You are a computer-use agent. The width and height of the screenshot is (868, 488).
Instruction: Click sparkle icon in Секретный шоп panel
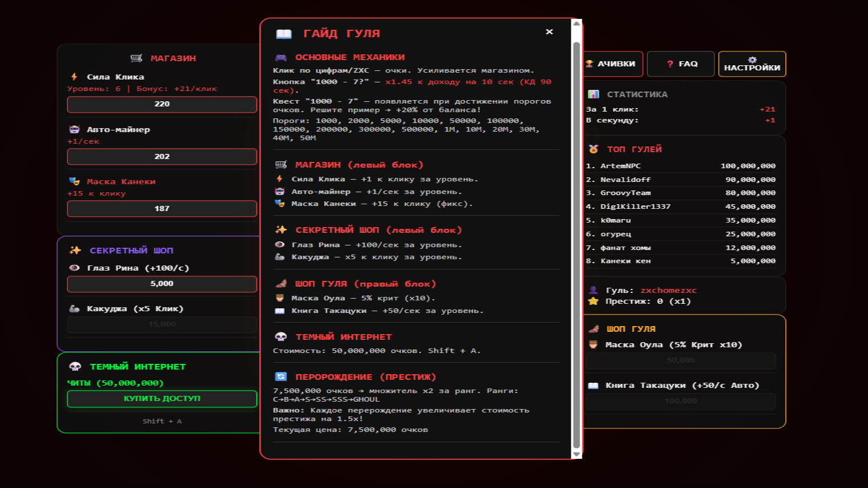75,250
